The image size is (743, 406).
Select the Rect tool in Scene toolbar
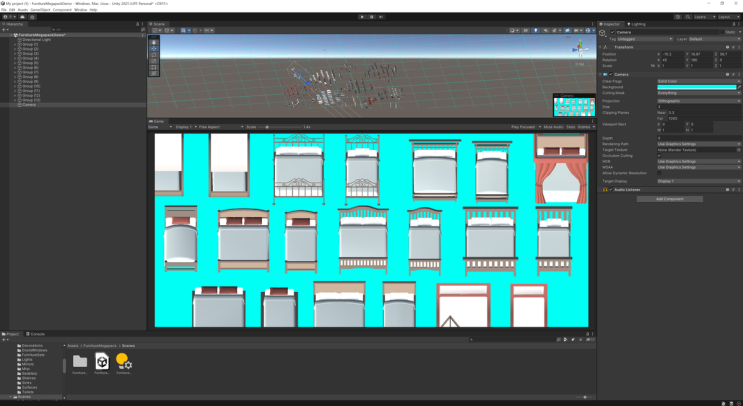point(154,67)
